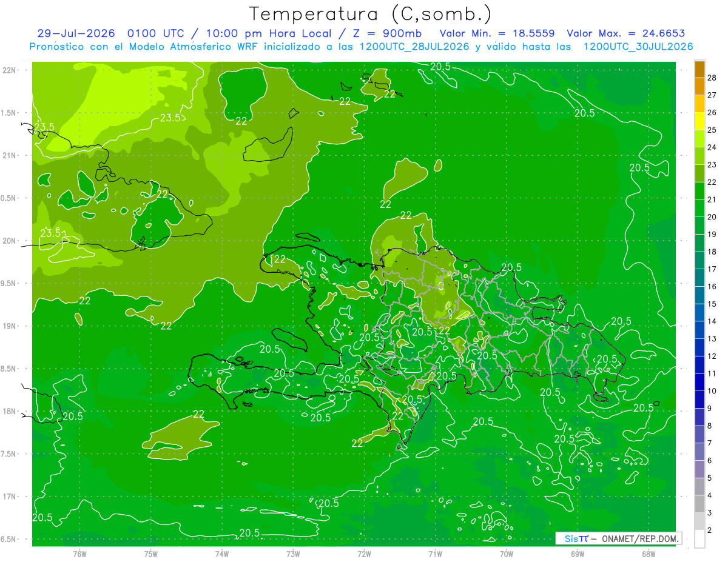
Task: Click the "72W" longitude axis label
Action: click(364, 554)
